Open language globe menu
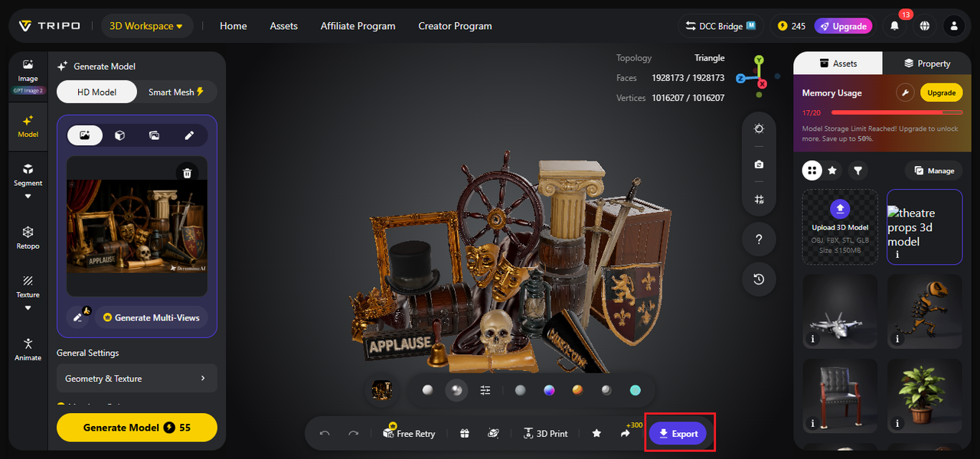The width and height of the screenshot is (980, 459). point(925,26)
